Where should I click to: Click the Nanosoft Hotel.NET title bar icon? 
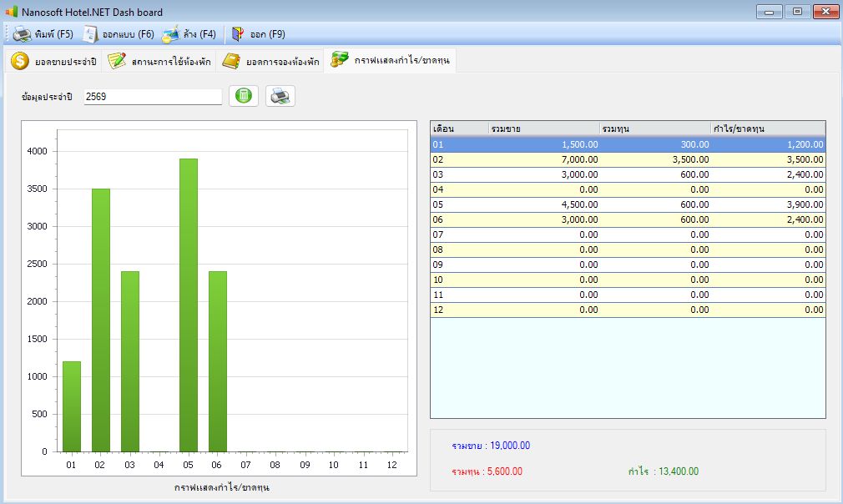(12, 12)
